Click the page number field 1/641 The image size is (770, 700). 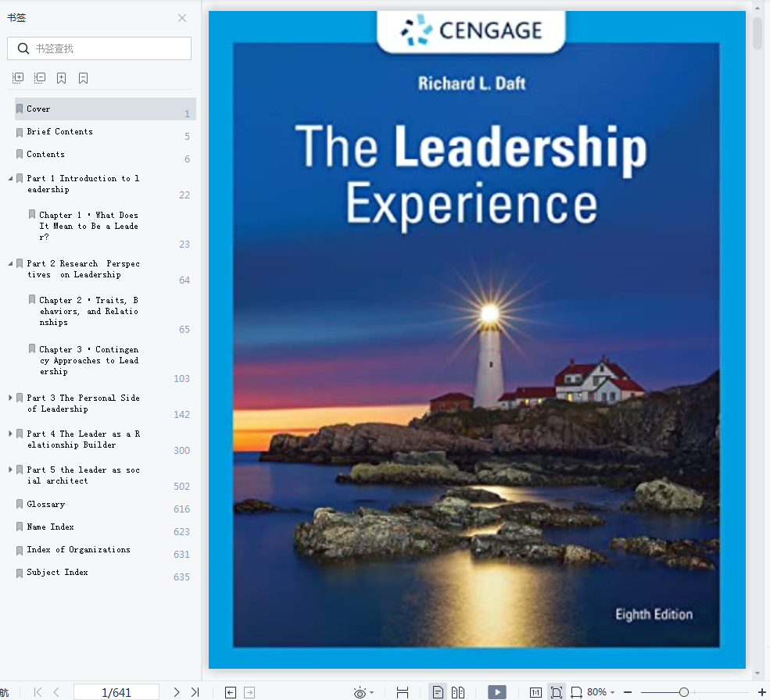click(116, 692)
